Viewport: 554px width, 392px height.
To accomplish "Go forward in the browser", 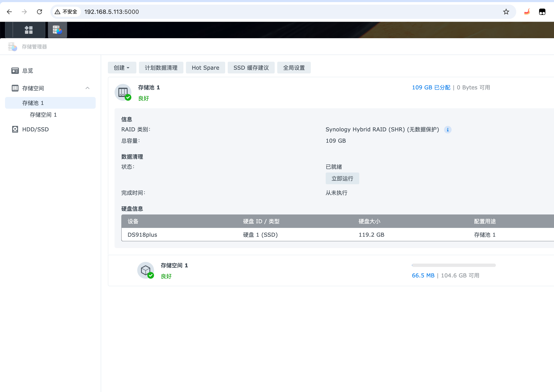I will pos(24,12).
